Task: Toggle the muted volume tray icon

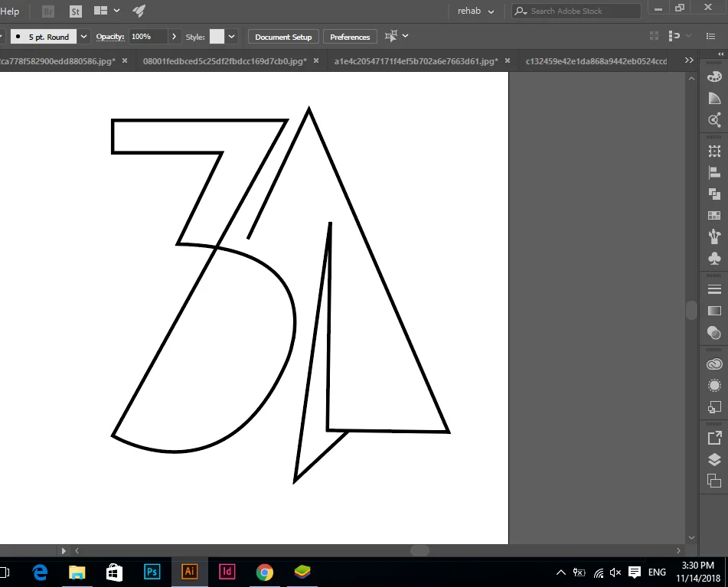Action: pyautogui.click(x=615, y=572)
